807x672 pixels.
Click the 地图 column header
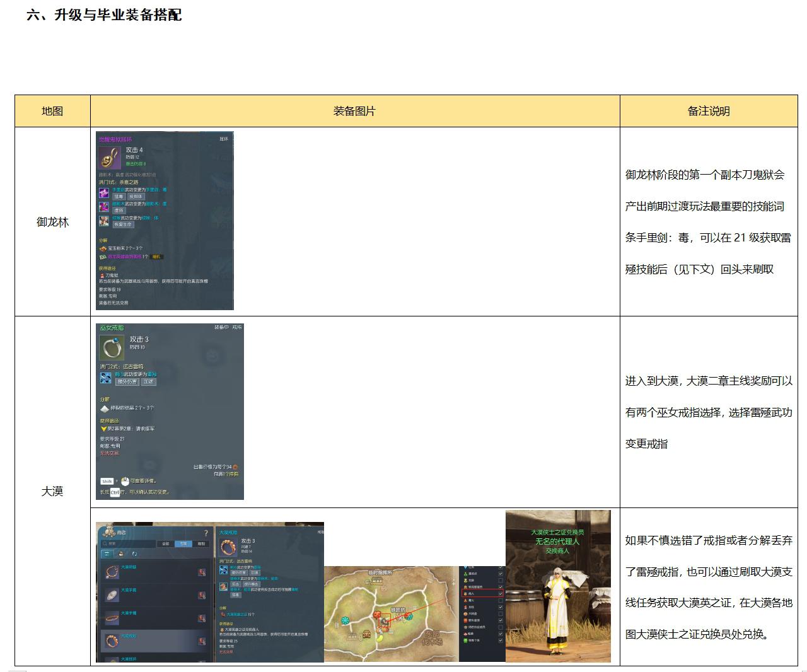tap(52, 111)
